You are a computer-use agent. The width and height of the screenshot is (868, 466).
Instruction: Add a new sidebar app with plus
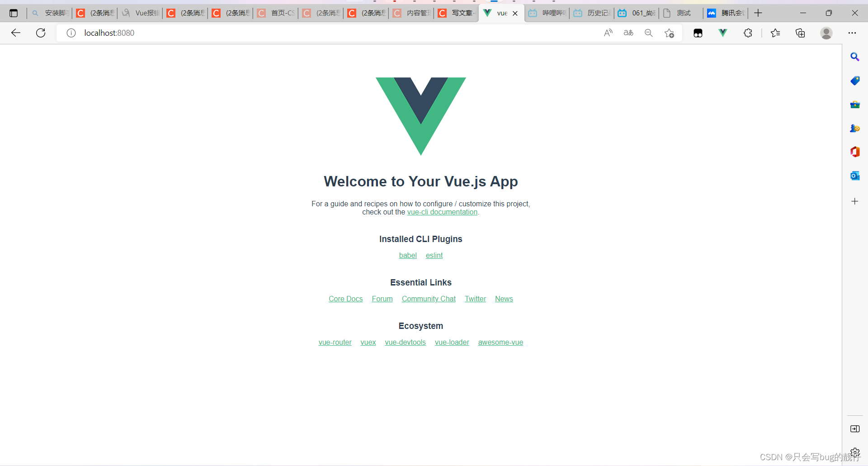point(855,201)
